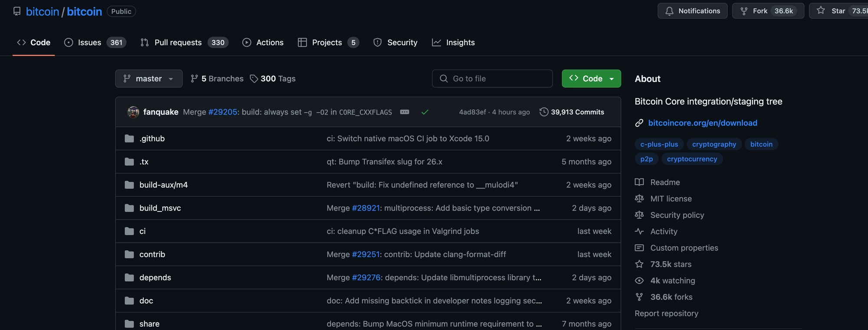
Task: View 36.6k forks link
Action: click(671, 297)
